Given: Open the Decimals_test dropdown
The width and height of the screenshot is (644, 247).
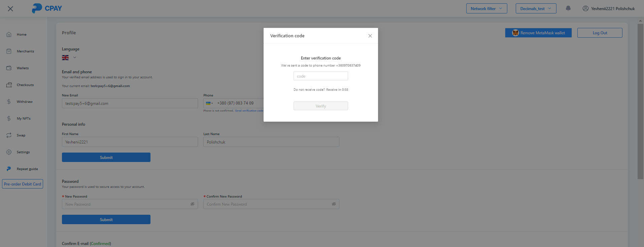Looking at the screenshot, I should pos(536,8).
